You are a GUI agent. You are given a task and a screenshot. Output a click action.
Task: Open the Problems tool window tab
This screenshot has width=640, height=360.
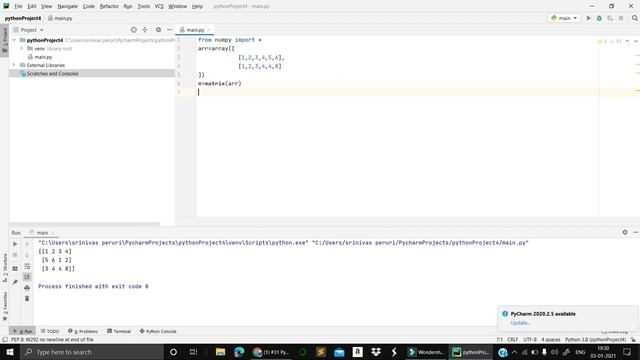tap(83, 331)
